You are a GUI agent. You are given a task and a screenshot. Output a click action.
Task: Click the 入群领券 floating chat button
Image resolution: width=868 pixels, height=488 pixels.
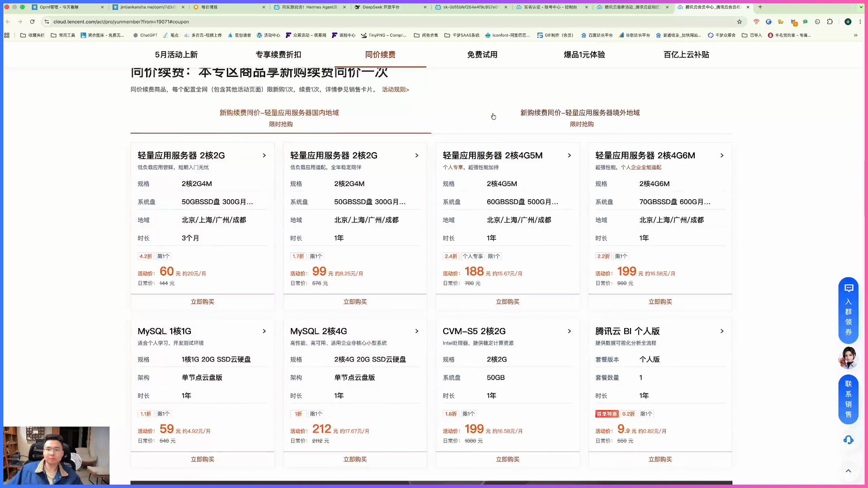(848, 310)
